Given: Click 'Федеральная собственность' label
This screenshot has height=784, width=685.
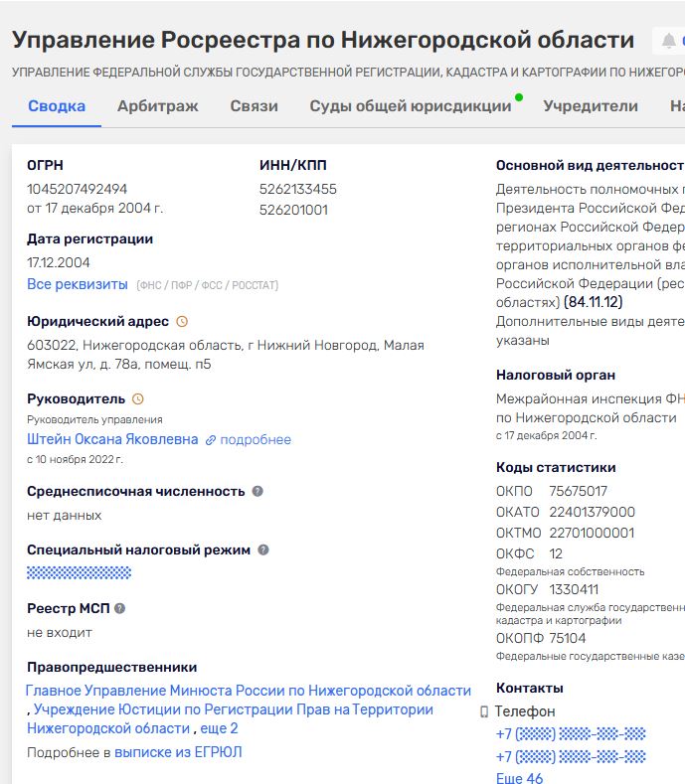Looking at the screenshot, I should point(570,571).
